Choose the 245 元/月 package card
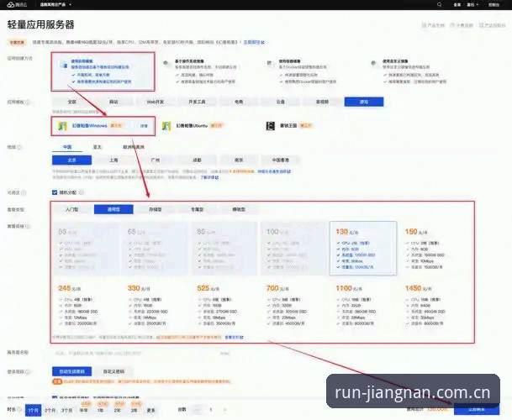This screenshot has height=420, width=512. point(87,306)
